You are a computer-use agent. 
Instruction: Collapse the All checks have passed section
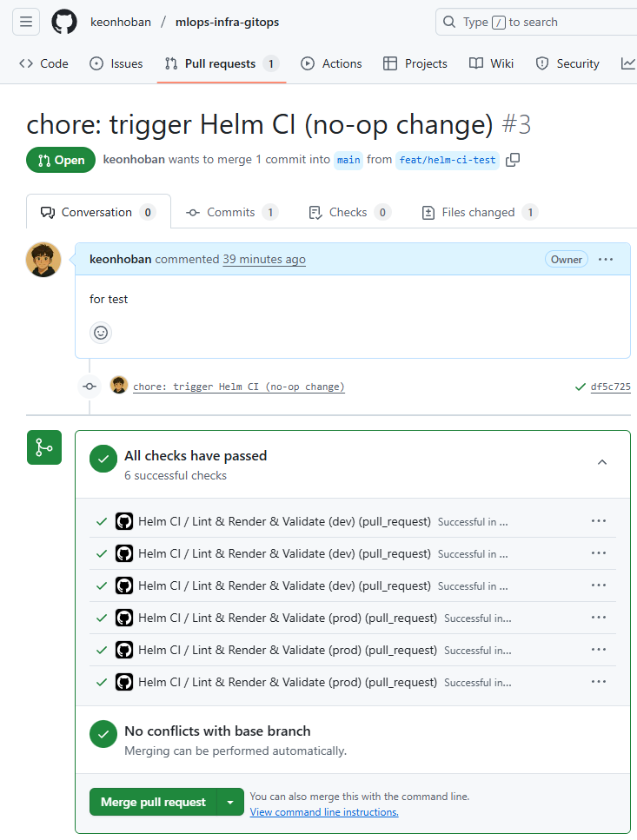[x=602, y=463]
